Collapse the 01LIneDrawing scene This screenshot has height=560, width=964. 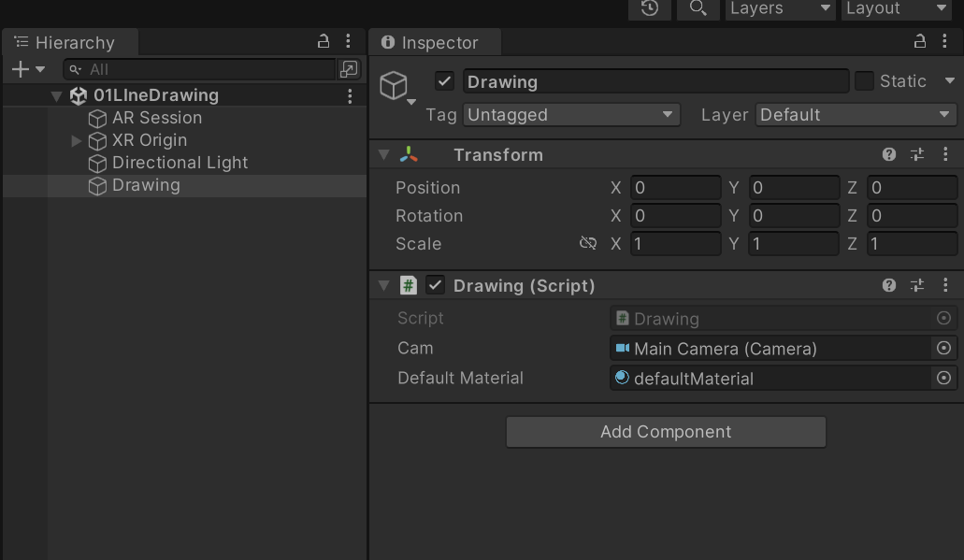(x=56, y=96)
